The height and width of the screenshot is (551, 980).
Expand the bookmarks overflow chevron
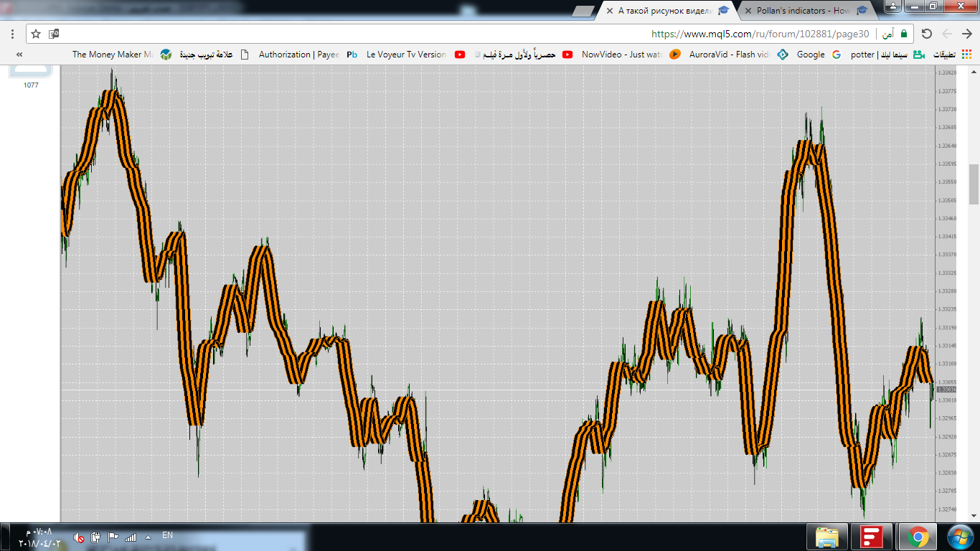19,55
